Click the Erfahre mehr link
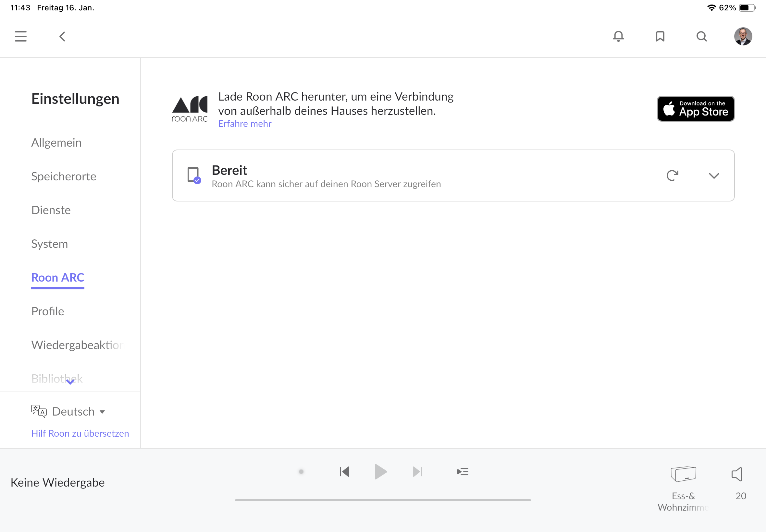This screenshot has width=766, height=532. point(245,124)
